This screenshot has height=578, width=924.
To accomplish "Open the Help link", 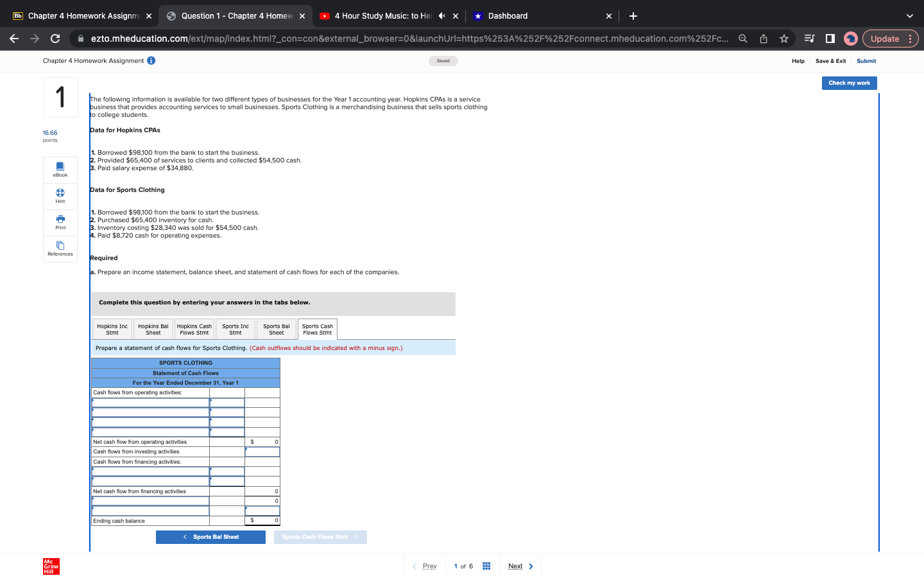I will pyautogui.click(x=798, y=61).
